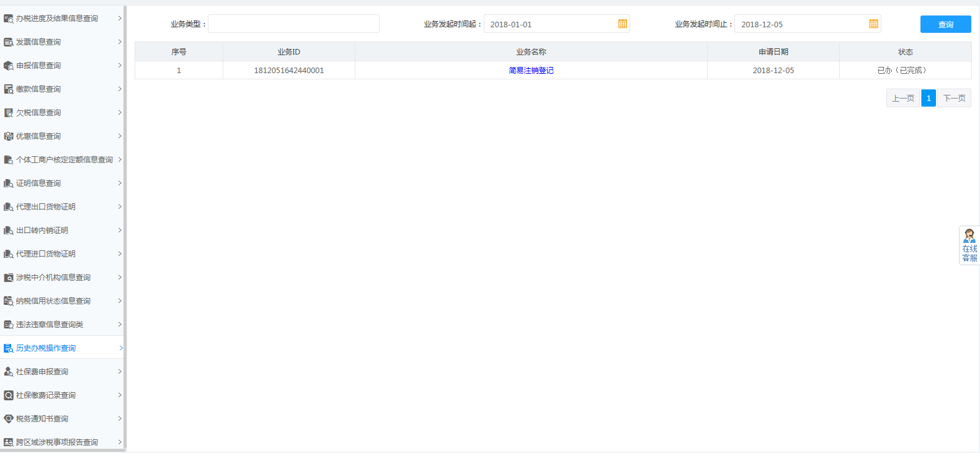This screenshot has width=980, height=453.
Task: Open calendar for 业务发起时间起 date
Action: coord(623,24)
